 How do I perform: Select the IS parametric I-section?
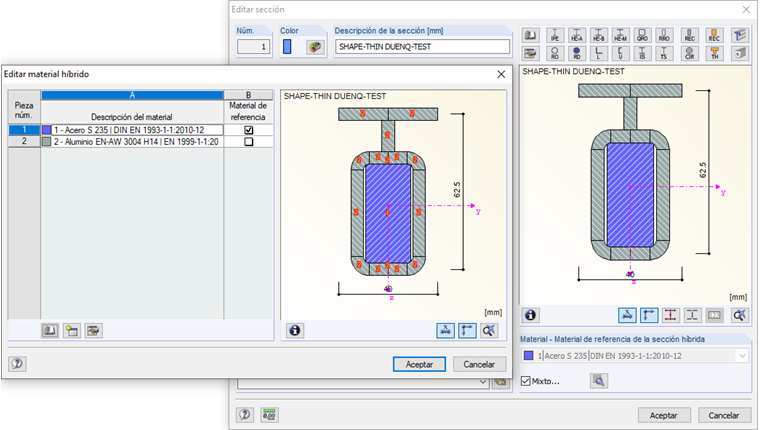pos(642,53)
